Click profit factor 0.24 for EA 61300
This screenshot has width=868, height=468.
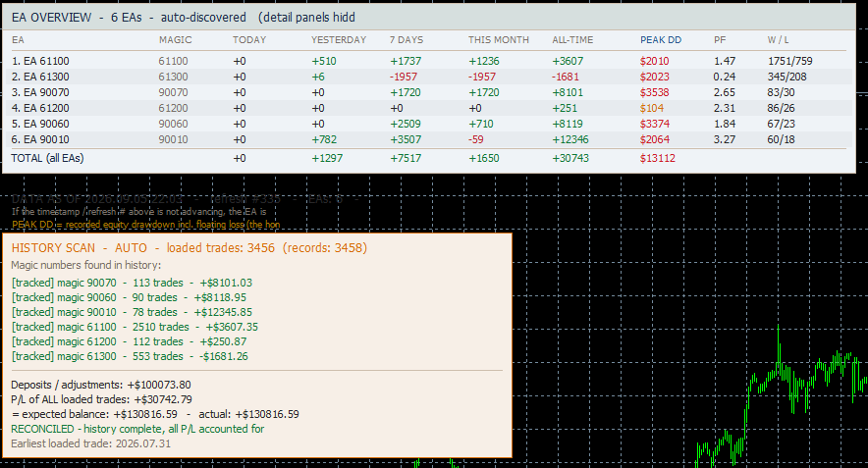click(x=725, y=77)
